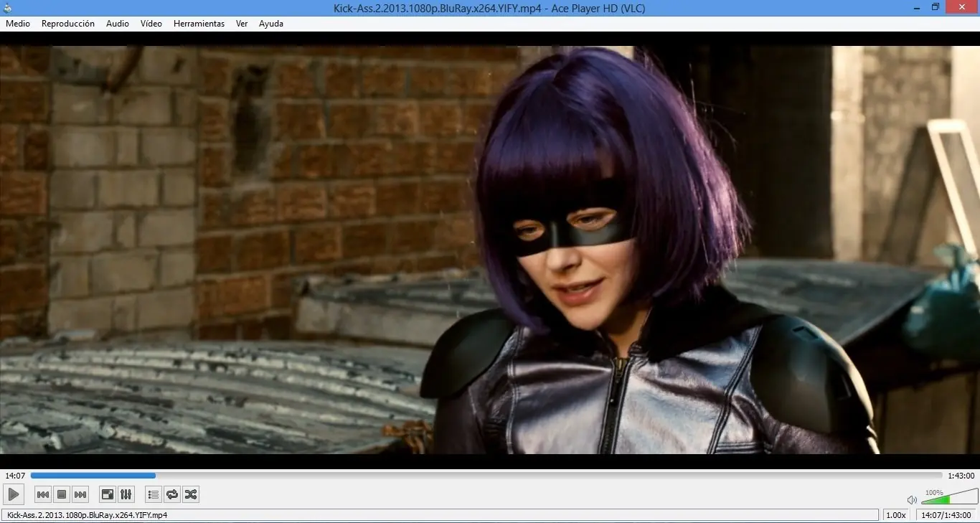Start playback with the Play button
Image resolution: width=980 pixels, height=523 pixels.
(14, 494)
